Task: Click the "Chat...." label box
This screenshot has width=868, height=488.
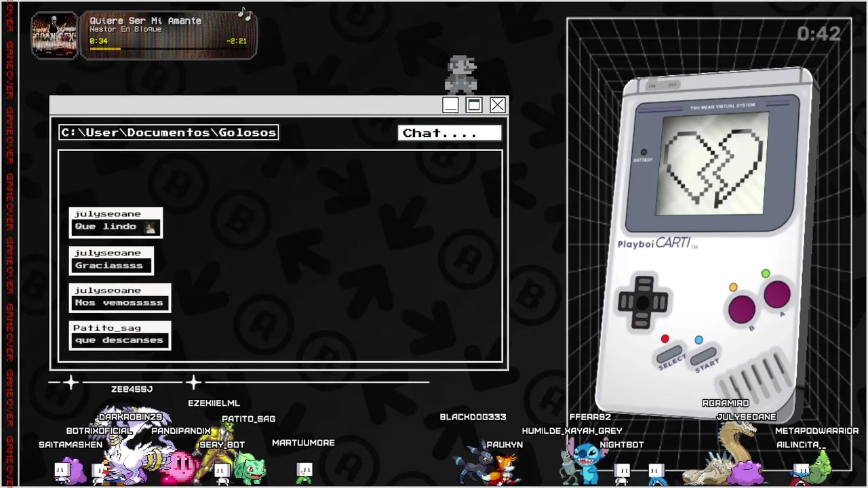Action: (450, 133)
